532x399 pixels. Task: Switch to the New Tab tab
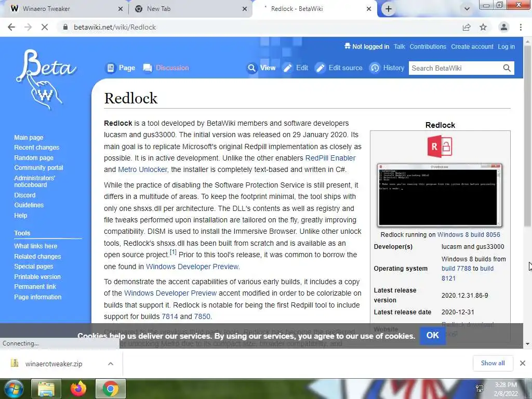(x=191, y=9)
